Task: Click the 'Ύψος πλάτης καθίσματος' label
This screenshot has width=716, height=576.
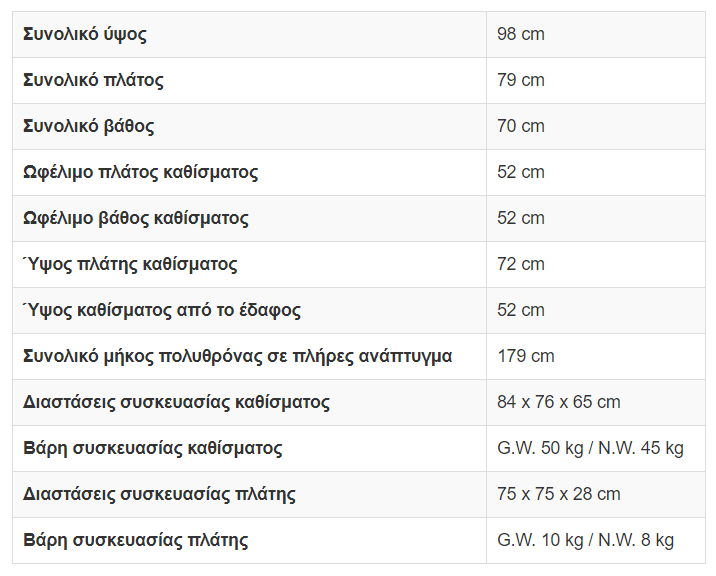Action: (130, 264)
